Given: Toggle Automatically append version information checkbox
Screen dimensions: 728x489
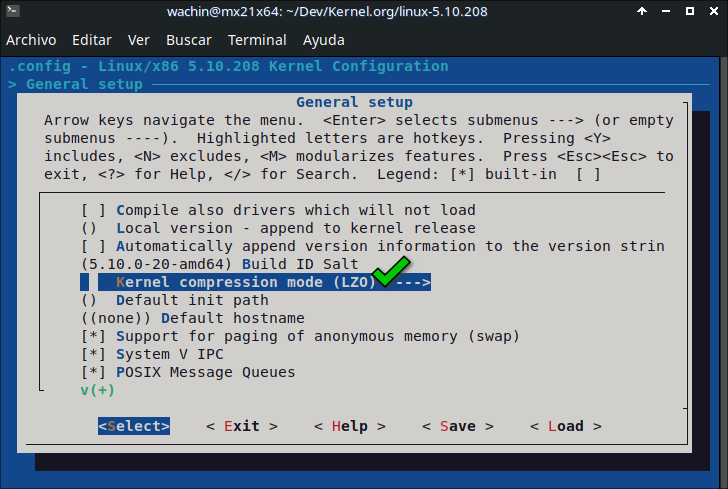Looking at the screenshot, I should 93,246.
